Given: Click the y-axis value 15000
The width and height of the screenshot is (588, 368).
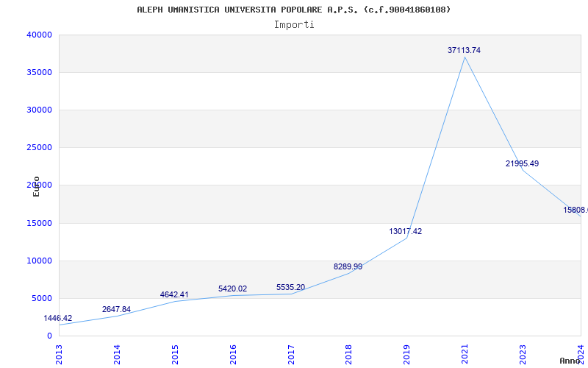Looking at the screenshot, I should 39,224.
